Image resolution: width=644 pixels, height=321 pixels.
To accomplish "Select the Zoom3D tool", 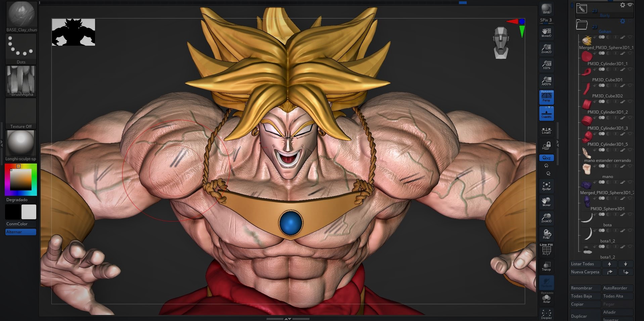I will (x=546, y=218).
